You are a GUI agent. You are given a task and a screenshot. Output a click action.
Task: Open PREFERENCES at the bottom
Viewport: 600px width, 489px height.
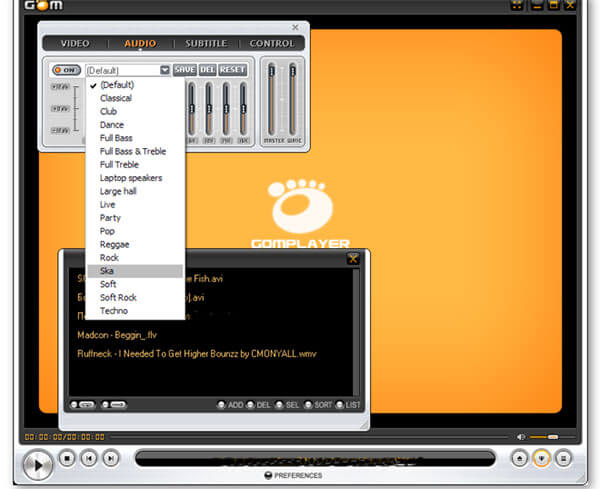coord(293,475)
